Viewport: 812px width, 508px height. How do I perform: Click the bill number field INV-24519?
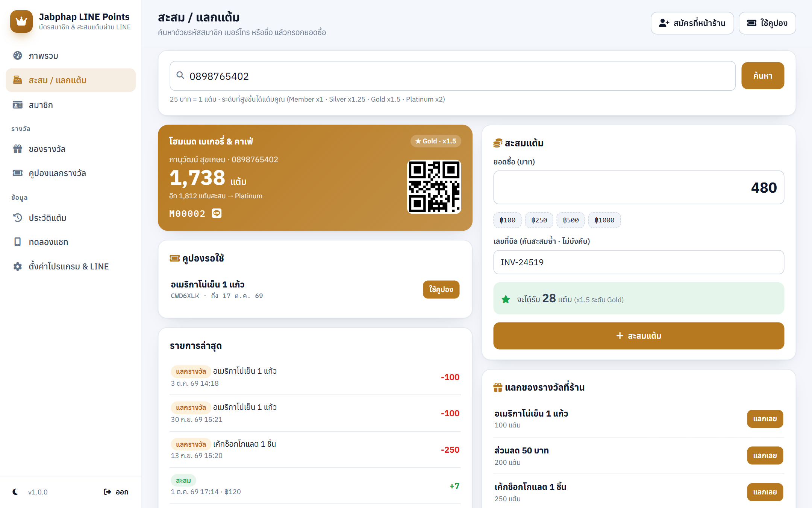tap(639, 262)
